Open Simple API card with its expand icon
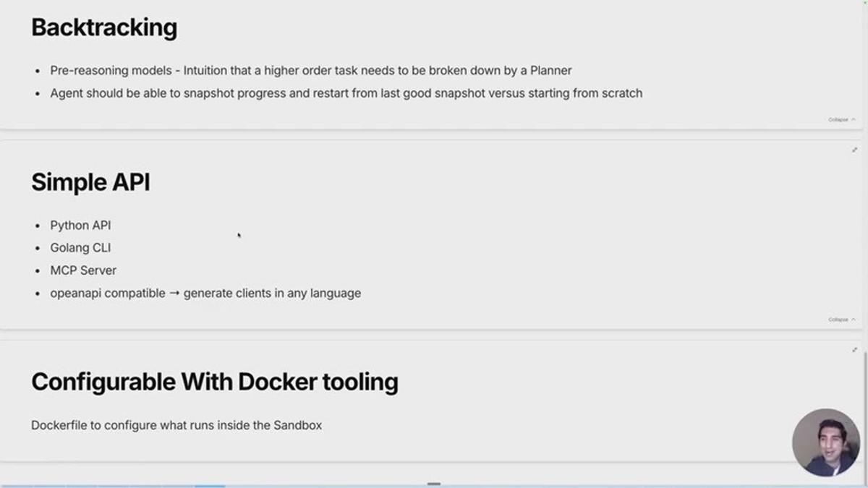This screenshot has width=868, height=488. [854, 150]
